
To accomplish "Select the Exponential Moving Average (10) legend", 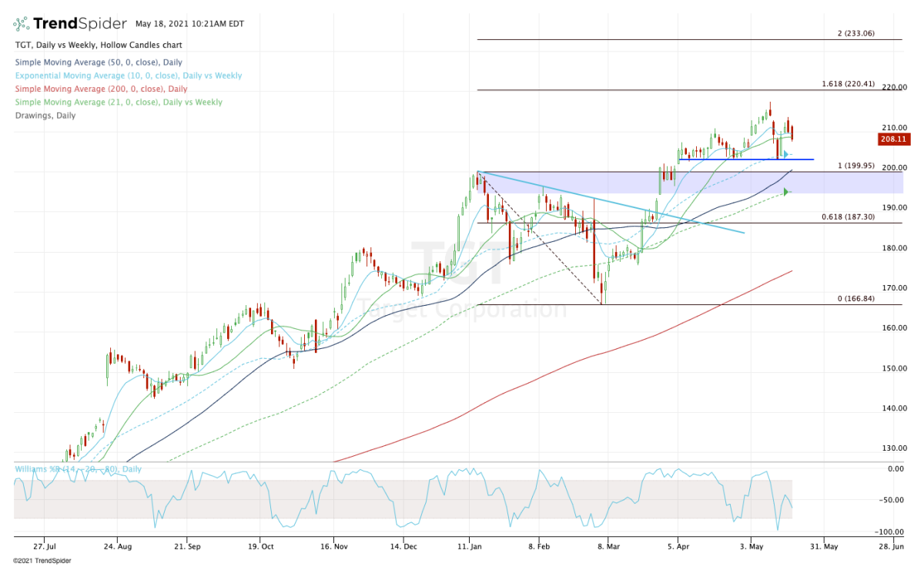I will tap(128, 75).
